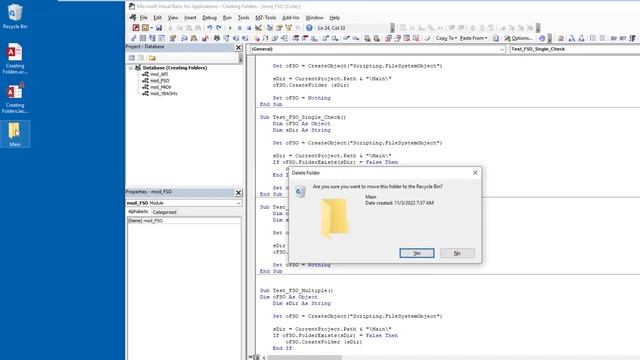This screenshot has width=640, height=360.
Task: Click the MZ-Tools binoculars Find icon
Action: point(217,38)
